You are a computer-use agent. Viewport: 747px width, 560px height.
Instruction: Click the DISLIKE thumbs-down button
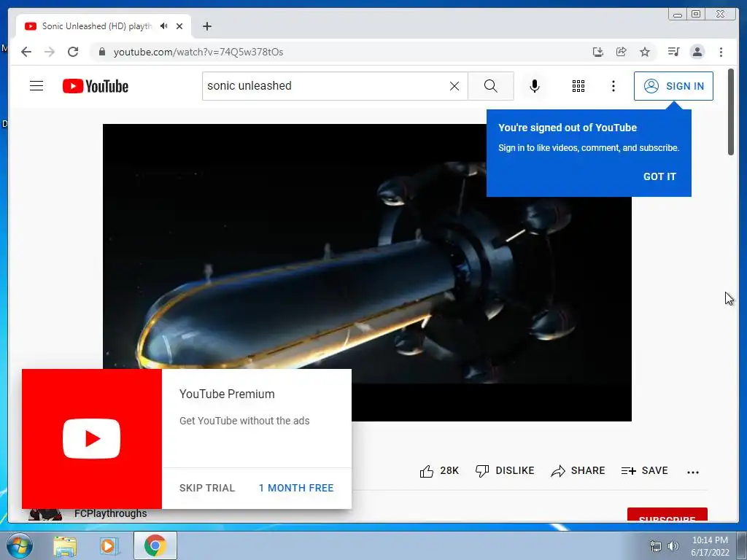505,471
